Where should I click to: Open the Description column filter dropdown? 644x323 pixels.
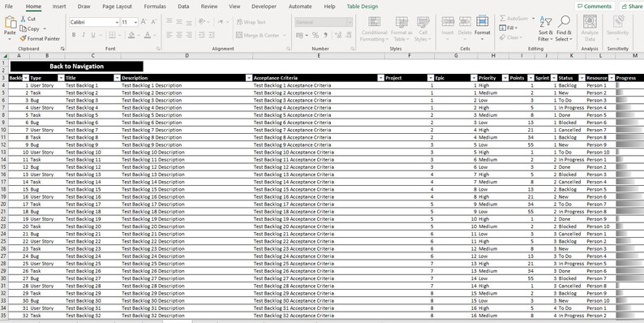(249, 78)
